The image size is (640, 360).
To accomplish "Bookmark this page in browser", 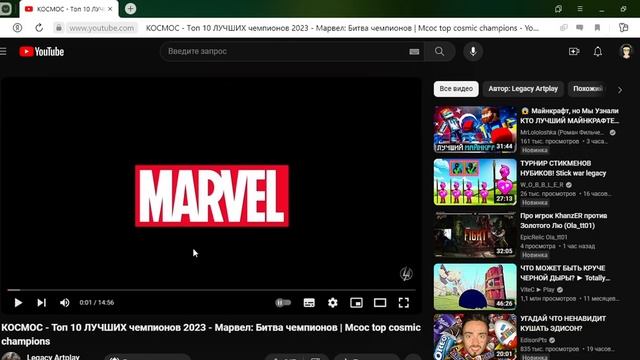I will [x=597, y=28].
